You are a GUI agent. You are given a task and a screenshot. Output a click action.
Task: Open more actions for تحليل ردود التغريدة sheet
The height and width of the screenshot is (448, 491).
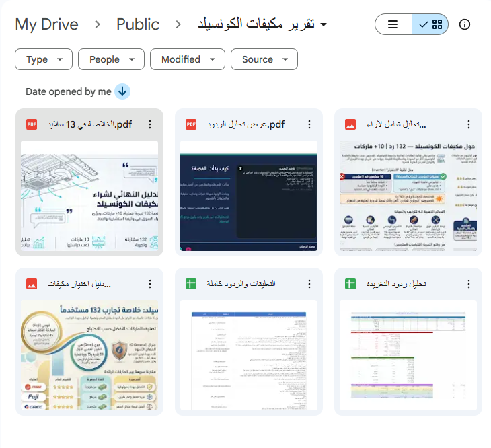[x=469, y=284]
